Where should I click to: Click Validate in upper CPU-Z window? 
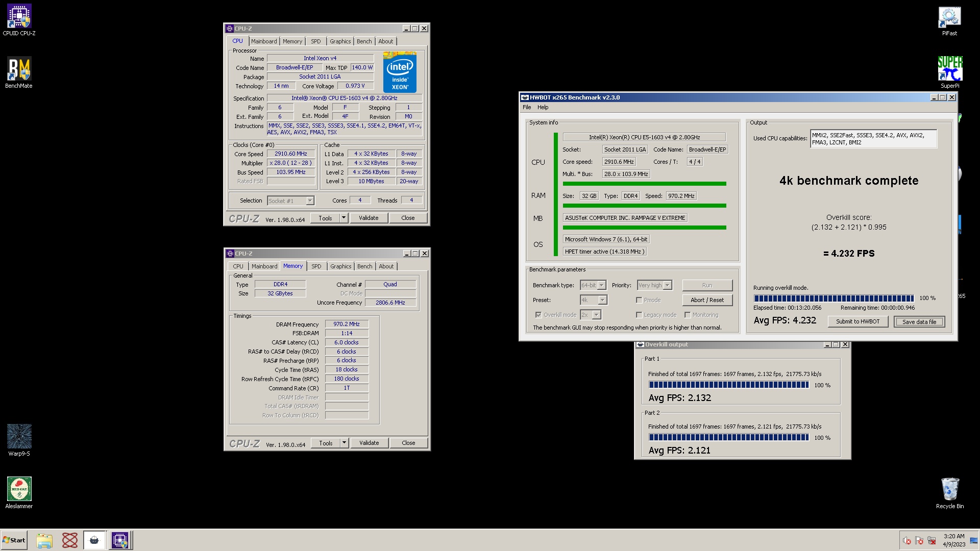click(369, 218)
